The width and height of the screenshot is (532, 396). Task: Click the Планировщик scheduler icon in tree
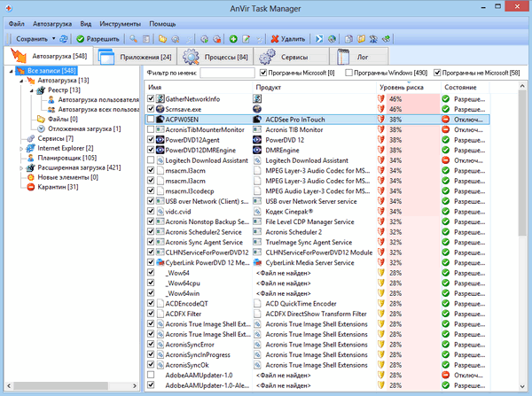pos(30,158)
